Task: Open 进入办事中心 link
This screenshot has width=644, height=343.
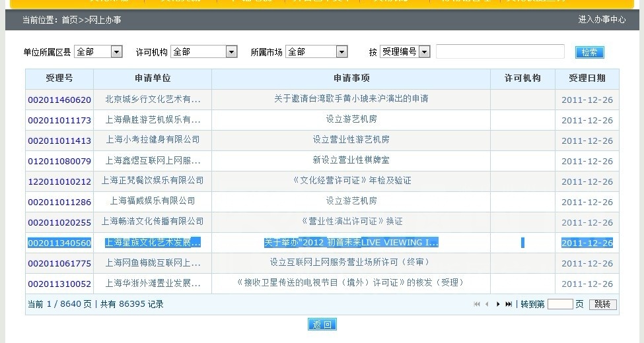Action: [602, 19]
